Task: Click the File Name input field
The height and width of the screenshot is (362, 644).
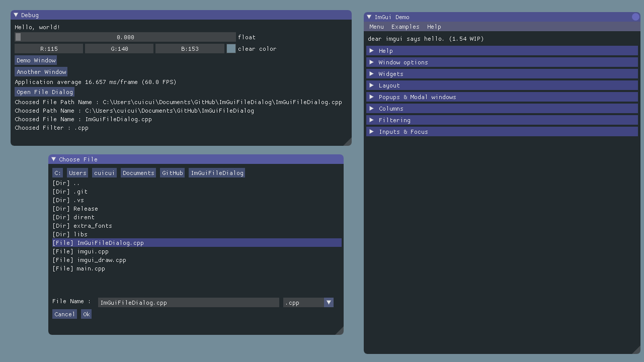Action: pyautogui.click(x=189, y=302)
